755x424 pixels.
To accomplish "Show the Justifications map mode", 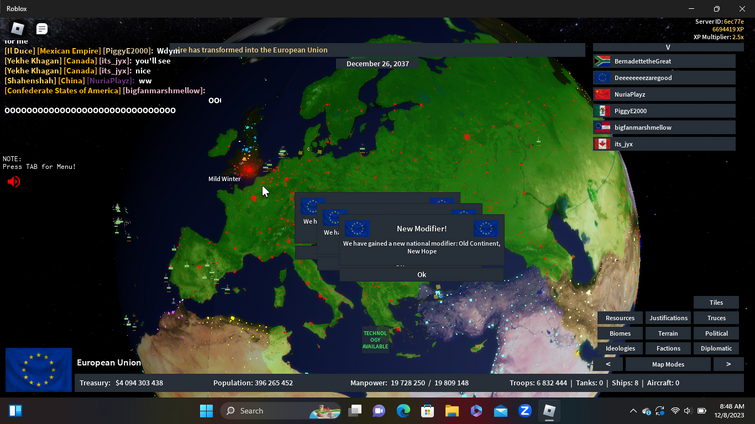I will click(668, 318).
